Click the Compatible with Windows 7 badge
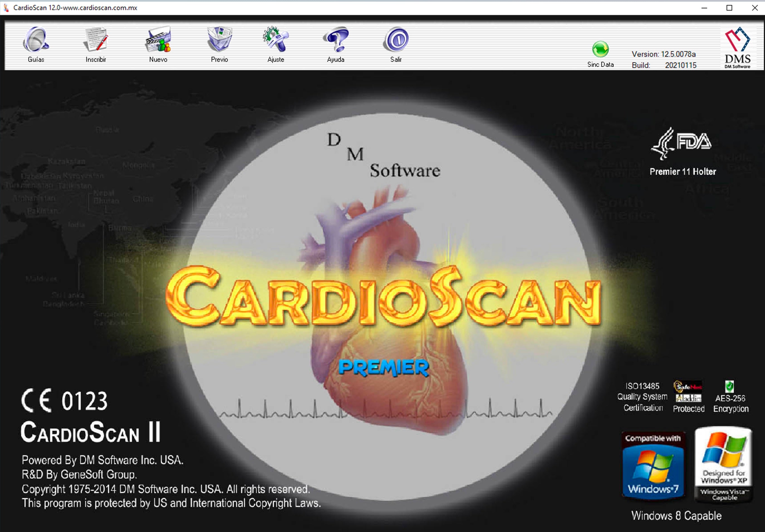 (653, 465)
